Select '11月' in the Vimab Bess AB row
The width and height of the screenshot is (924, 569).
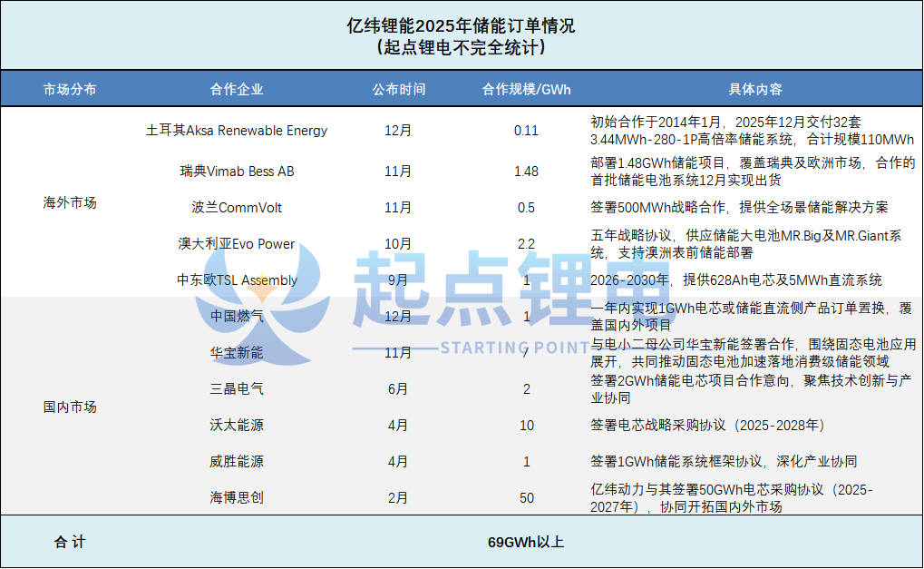398,172
